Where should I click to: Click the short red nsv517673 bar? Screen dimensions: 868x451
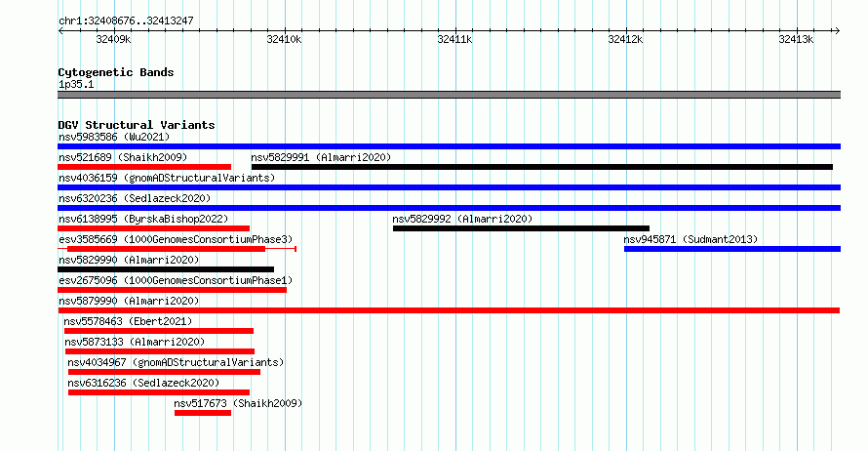tap(203, 413)
